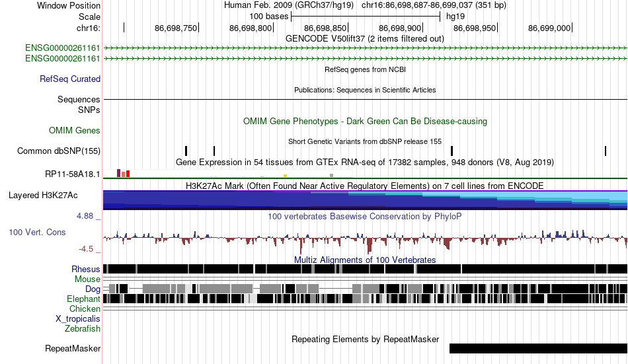Screen dimensions: 628x364
Task: Click Repeating Elements by RepeatMasker title
Action: (366, 340)
